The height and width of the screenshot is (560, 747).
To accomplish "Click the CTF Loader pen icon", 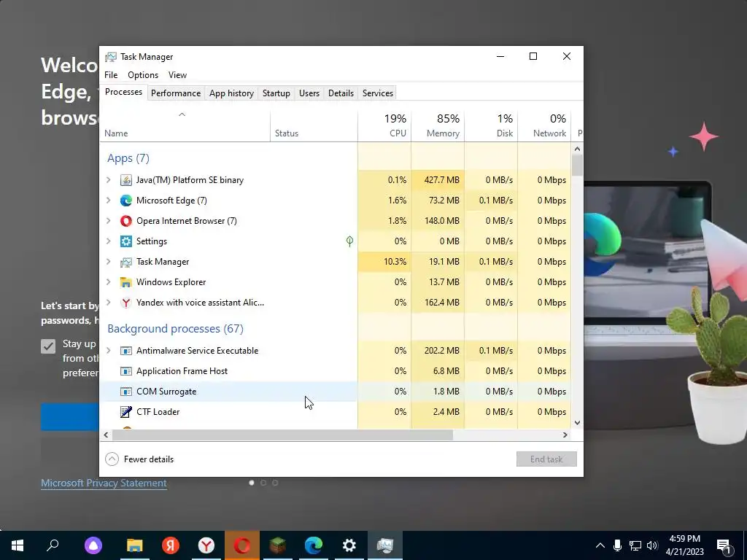I will coord(125,412).
